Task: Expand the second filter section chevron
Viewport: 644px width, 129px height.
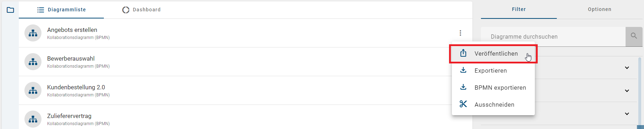Action: pos(627,91)
